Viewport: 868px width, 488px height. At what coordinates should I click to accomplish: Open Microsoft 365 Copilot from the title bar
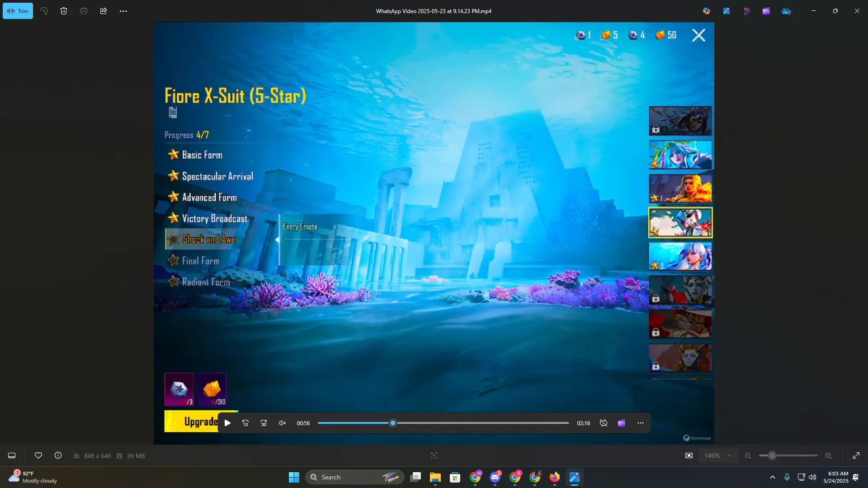[707, 11]
